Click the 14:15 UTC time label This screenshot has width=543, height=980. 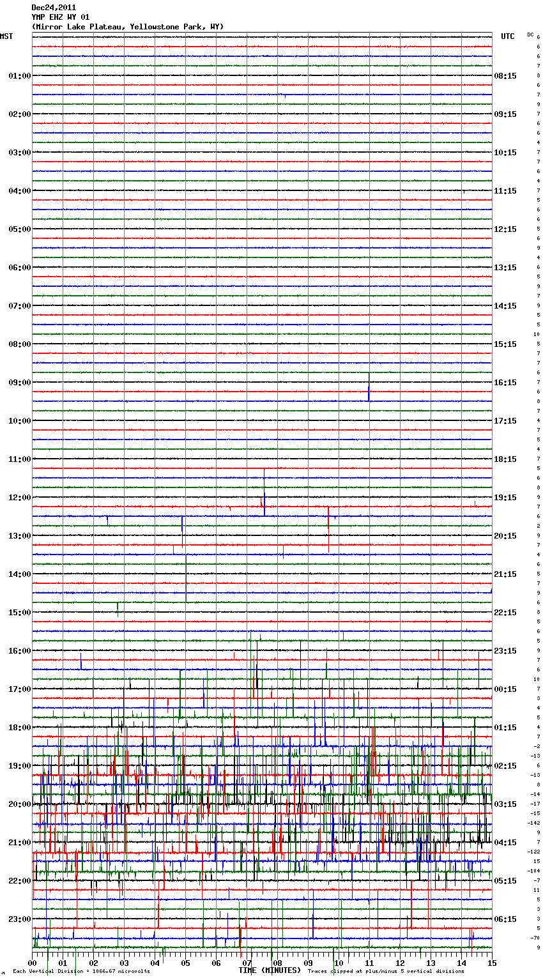pos(505,306)
